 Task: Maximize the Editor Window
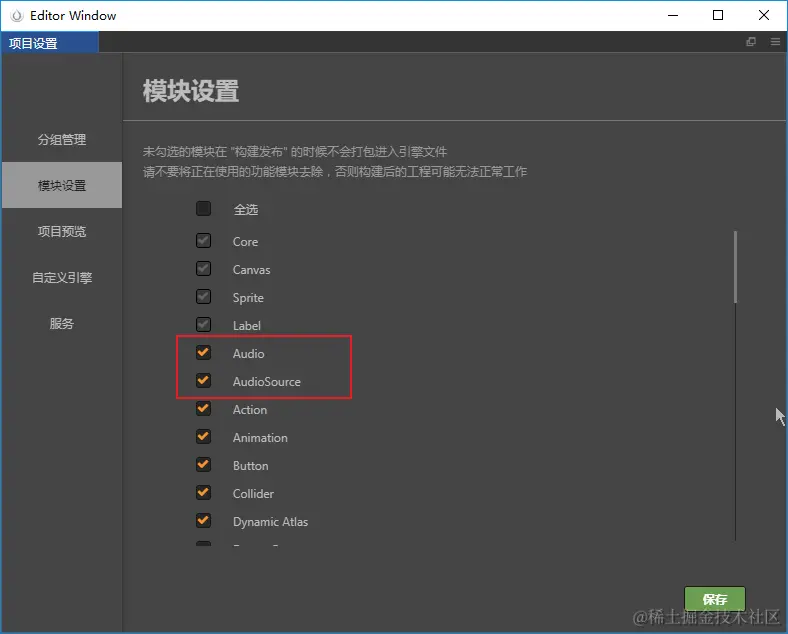(x=718, y=16)
